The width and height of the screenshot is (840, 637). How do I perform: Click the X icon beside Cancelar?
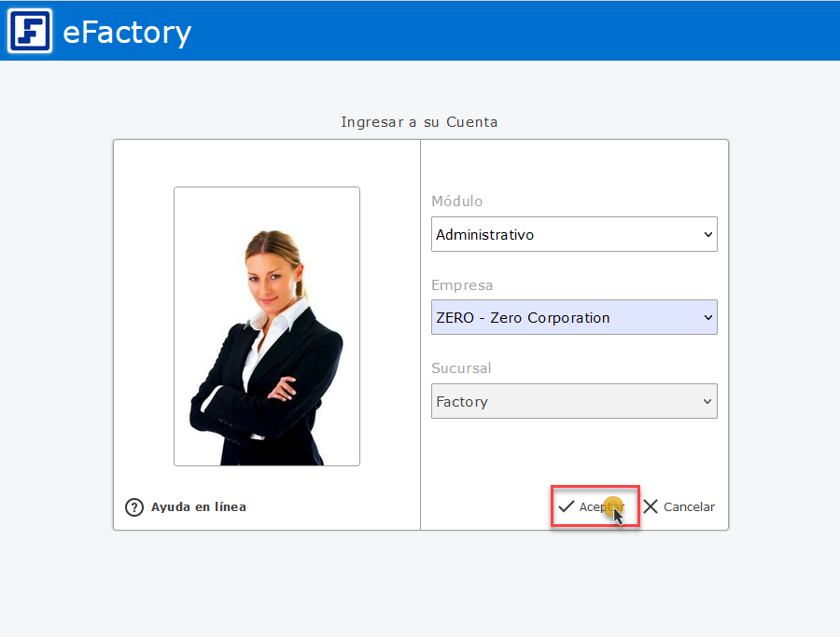point(651,506)
